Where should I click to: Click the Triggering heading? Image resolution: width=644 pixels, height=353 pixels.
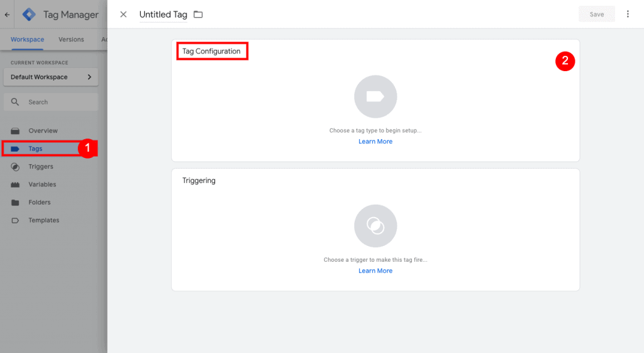199,181
